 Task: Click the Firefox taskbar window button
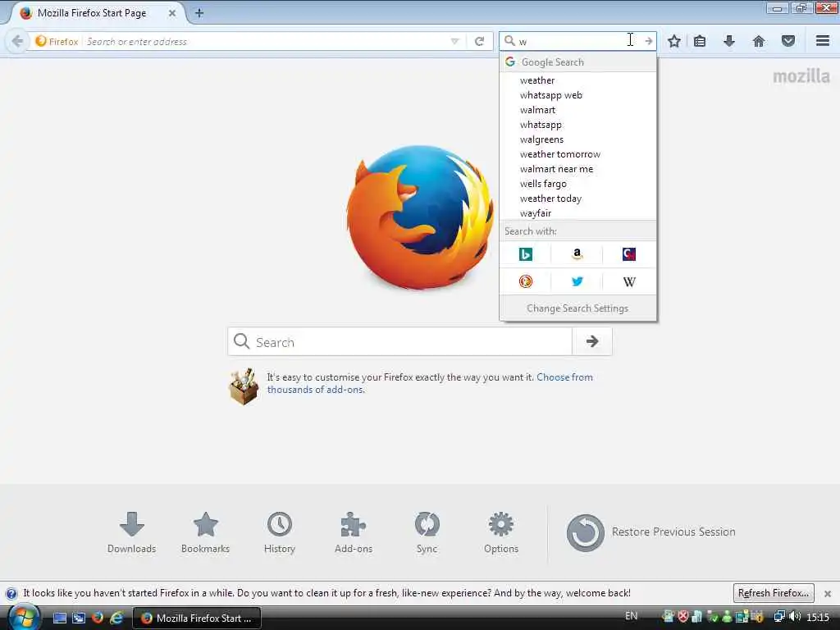point(197,618)
